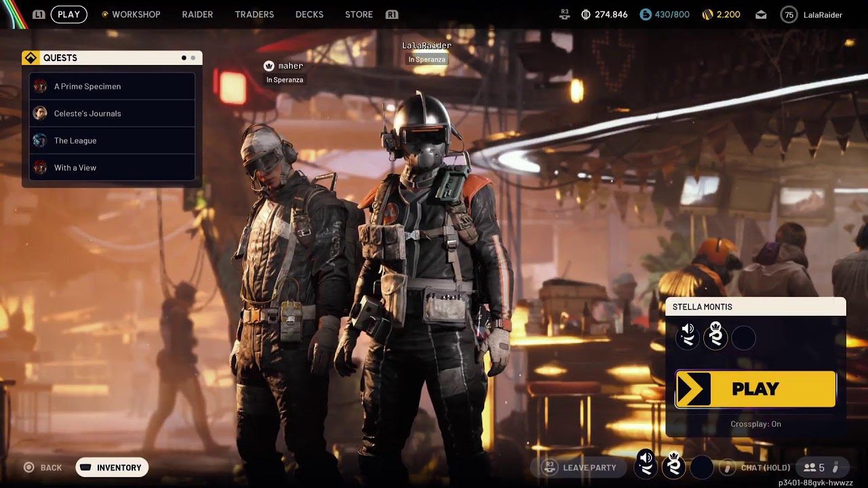Open the STORE tab

[x=359, y=14]
